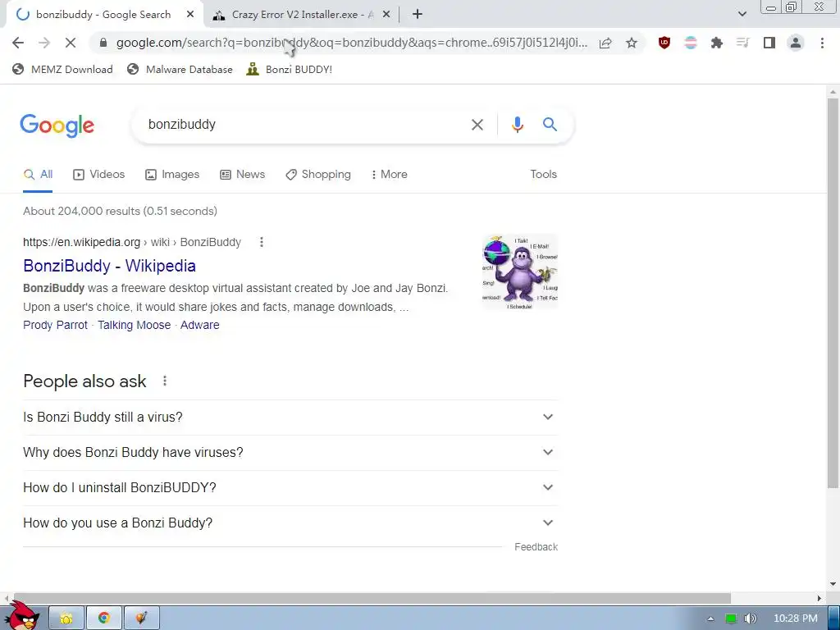Click the horizontal scrollbar at page bottom
The image size is (840, 630).
click(x=372, y=598)
